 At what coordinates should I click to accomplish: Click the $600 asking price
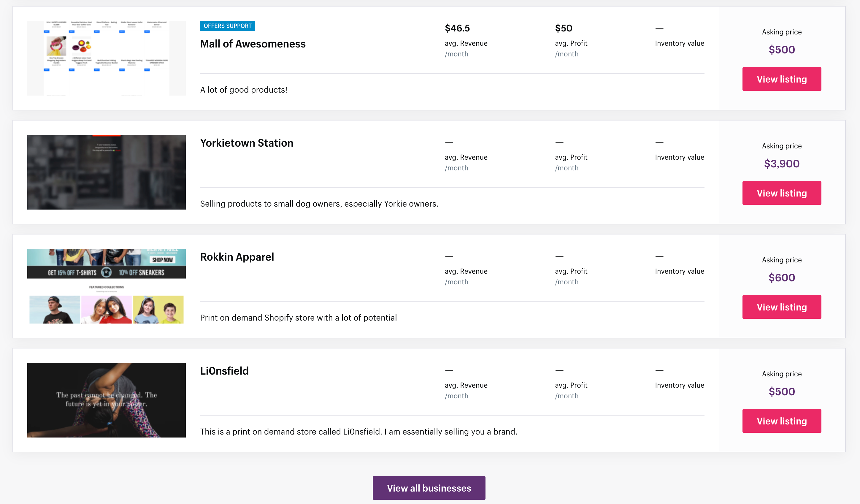(x=782, y=278)
